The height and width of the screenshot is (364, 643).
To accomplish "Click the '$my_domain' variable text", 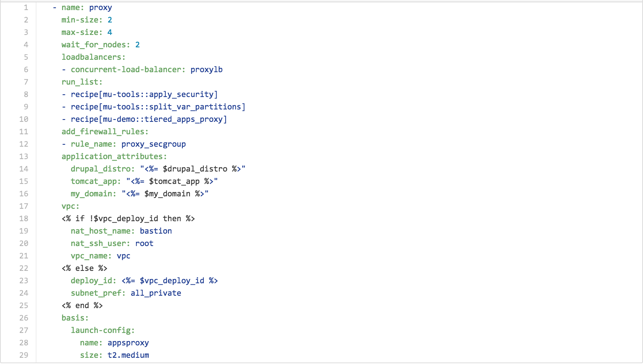I will 167,194.
